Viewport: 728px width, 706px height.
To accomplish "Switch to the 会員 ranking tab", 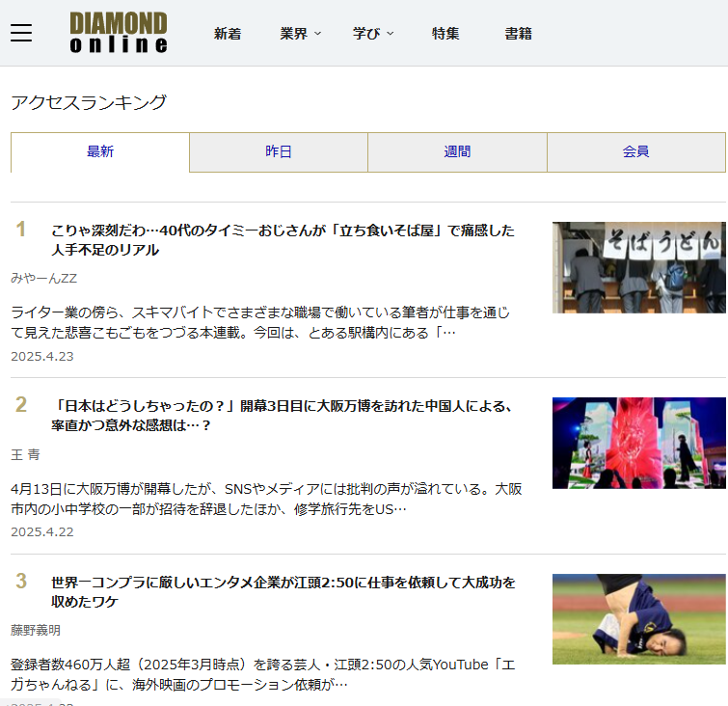I will tap(636, 151).
